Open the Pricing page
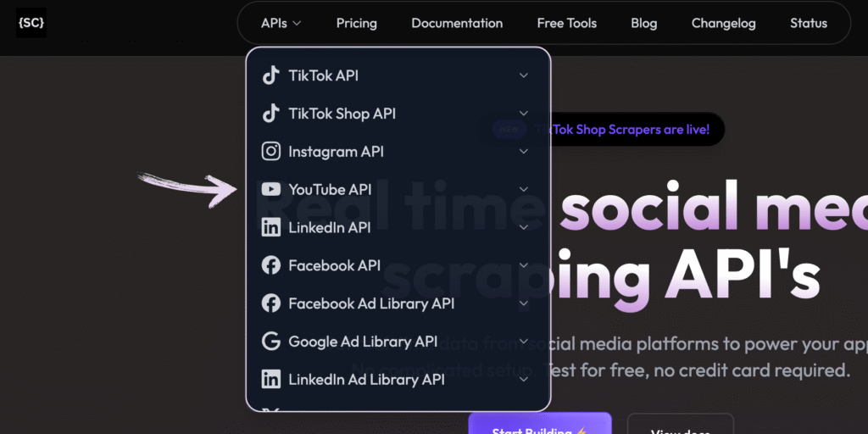This screenshot has width=868, height=434. 357,23
